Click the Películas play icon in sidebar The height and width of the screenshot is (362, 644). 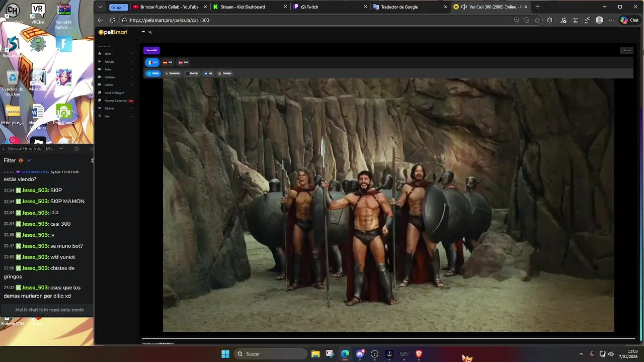click(x=100, y=62)
